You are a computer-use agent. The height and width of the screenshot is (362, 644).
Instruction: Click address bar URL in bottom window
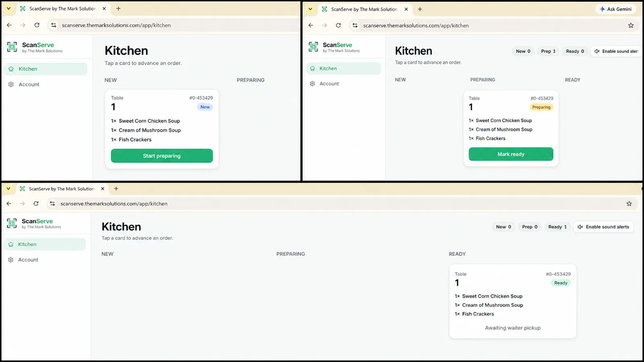pos(114,204)
